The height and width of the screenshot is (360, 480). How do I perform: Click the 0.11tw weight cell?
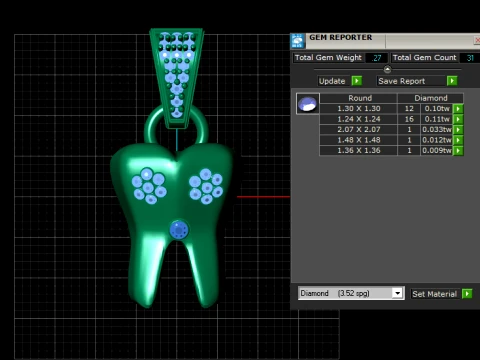(437, 119)
